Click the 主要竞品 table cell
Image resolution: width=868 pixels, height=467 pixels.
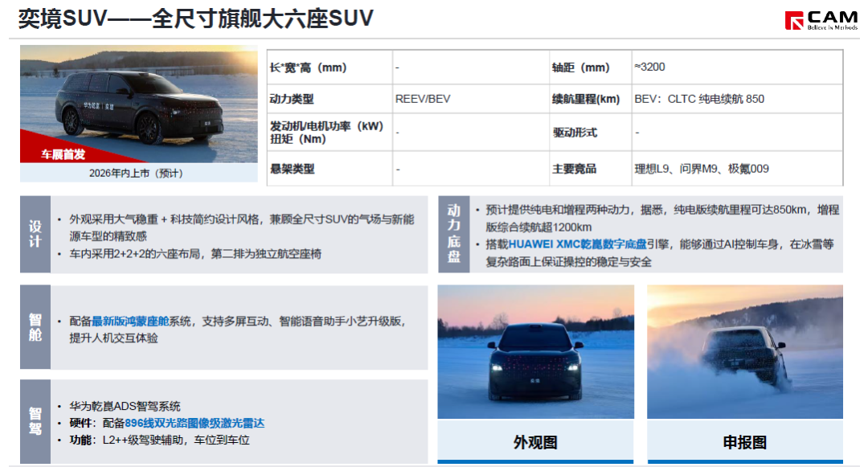tap(591, 169)
